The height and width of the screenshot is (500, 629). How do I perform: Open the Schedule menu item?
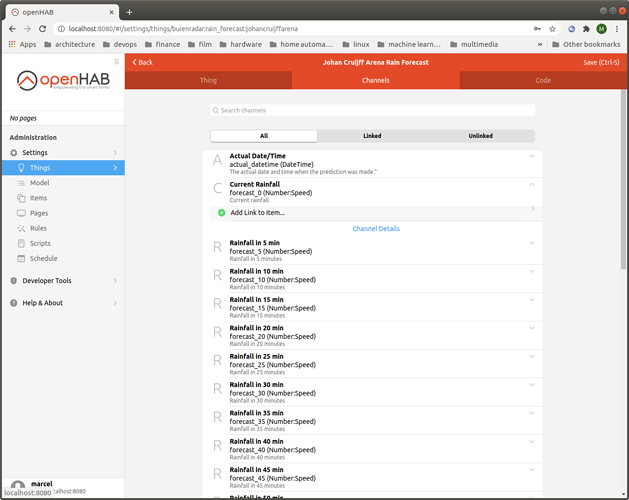[x=63, y=258]
